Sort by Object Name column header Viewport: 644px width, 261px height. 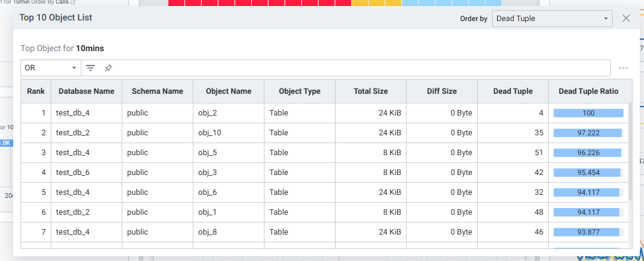point(228,91)
